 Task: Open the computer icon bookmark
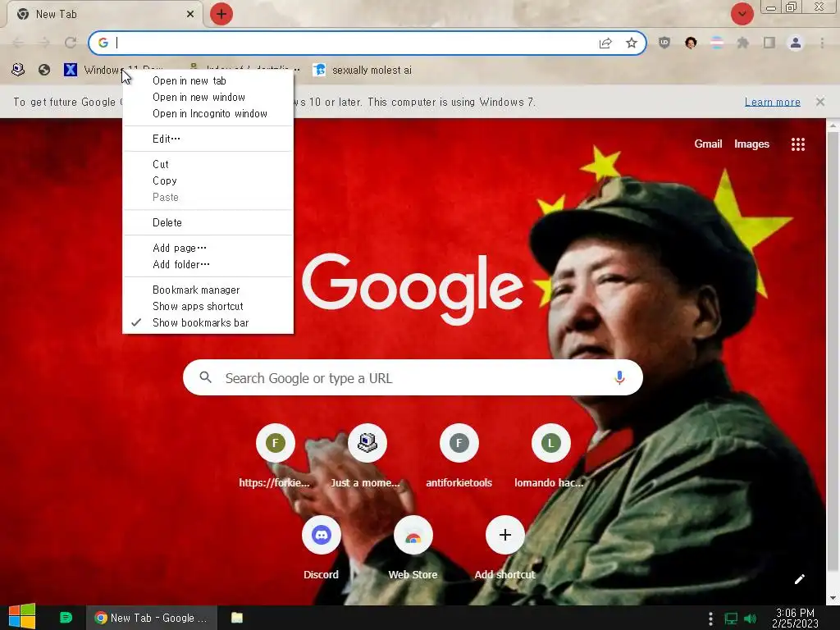(x=18, y=70)
